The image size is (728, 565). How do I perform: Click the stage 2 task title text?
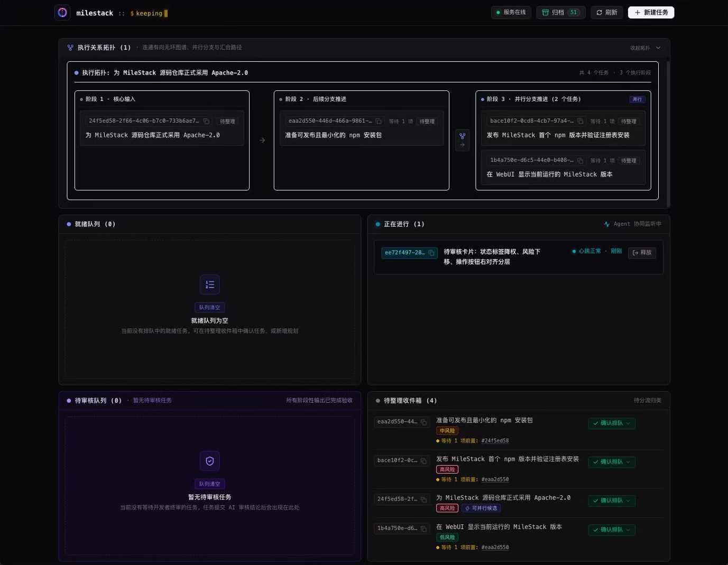coord(333,135)
